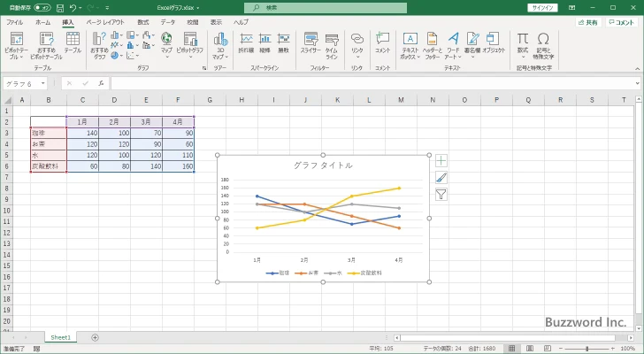Insert a Text Box (テキストボックス)
Viewport: 644px width, 354px height.
pos(410,45)
